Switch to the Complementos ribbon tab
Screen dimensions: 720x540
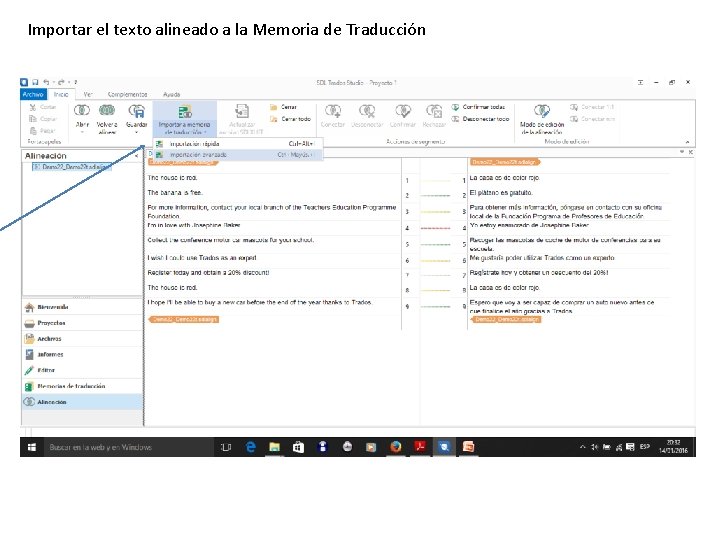(x=127, y=94)
